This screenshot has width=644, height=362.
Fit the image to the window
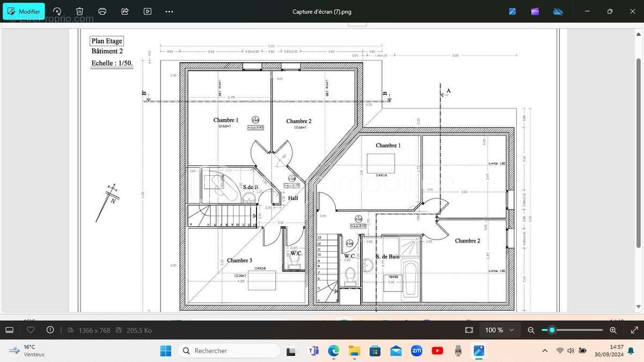(x=469, y=330)
